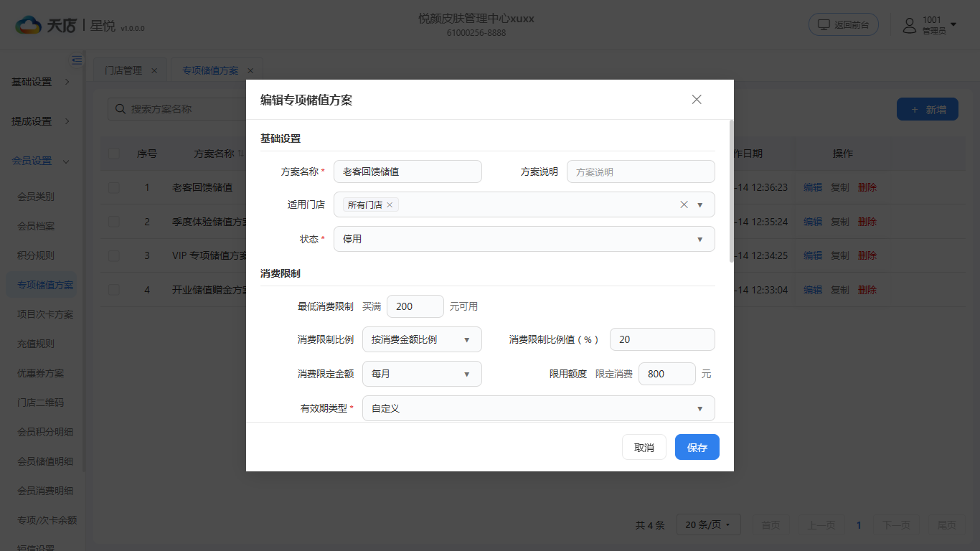Screen dimensions: 980x551
Task: Click the 保存 button
Action: 697,447
